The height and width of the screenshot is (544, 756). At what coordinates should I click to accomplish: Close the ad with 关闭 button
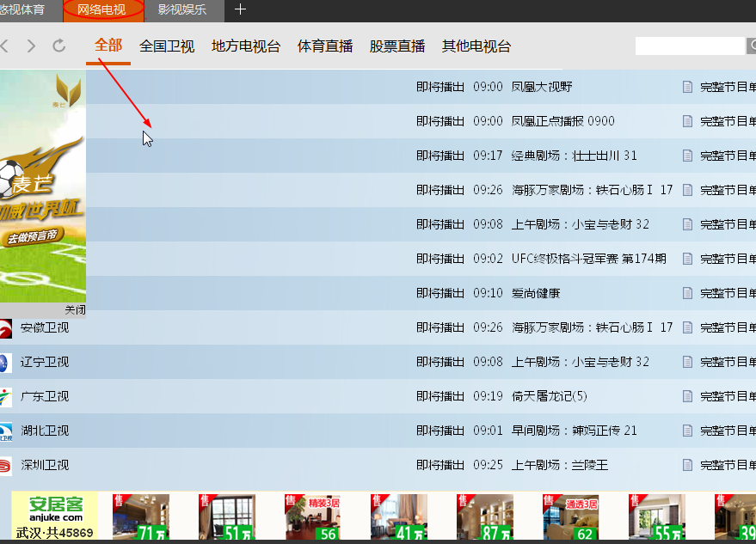coord(75,309)
